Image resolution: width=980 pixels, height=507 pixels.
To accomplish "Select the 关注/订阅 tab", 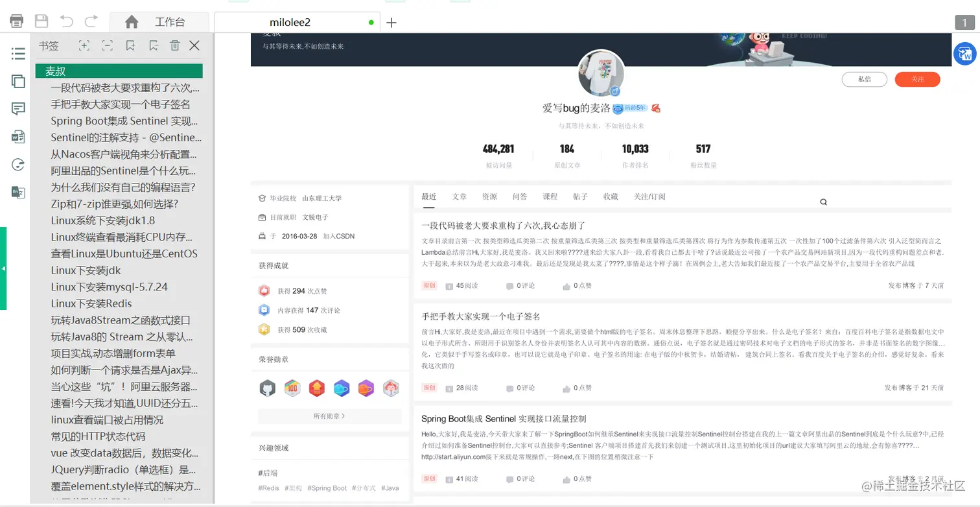I will coord(649,196).
